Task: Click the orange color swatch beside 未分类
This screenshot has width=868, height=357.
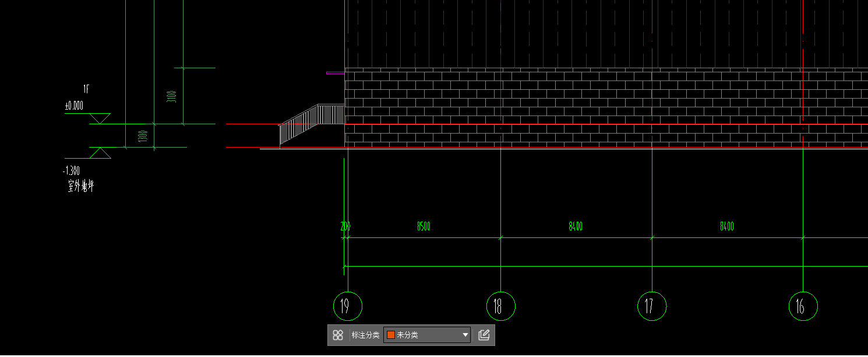Action: point(391,335)
